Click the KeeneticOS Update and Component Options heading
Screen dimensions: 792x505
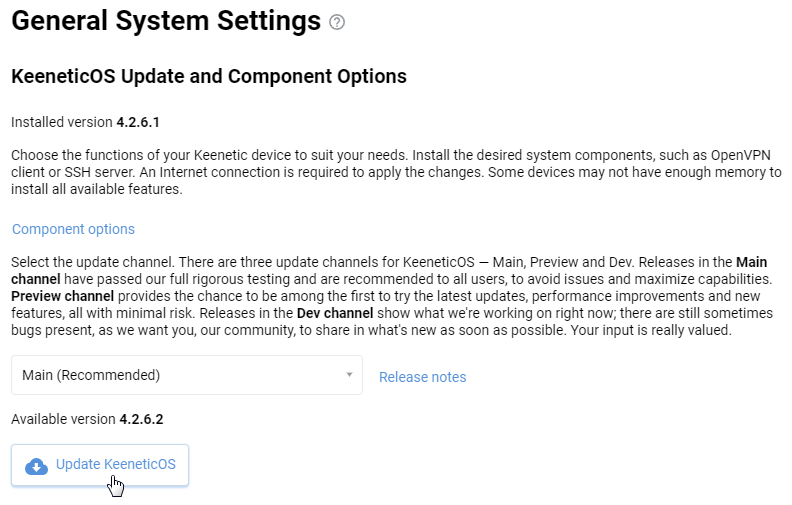click(208, 76)
